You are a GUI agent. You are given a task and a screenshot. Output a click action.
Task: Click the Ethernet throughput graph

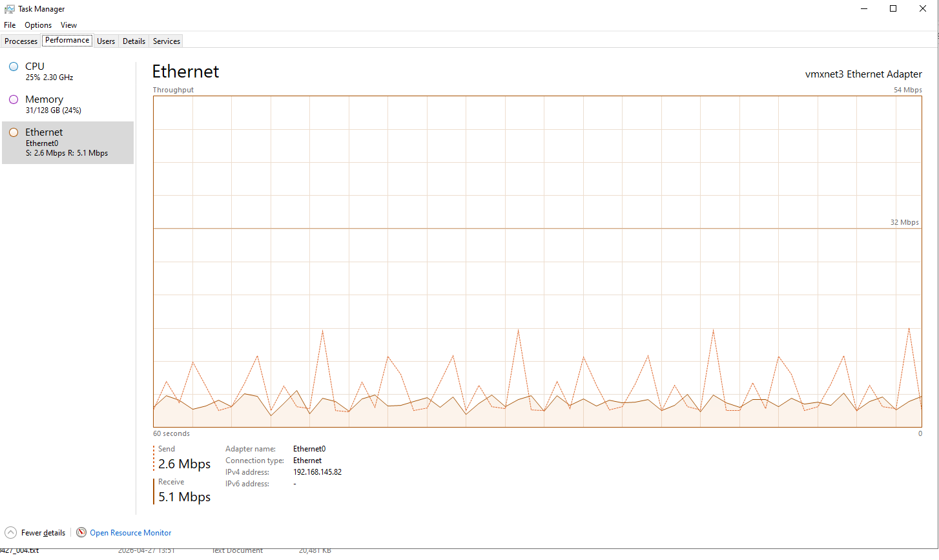tap(537, 262)
